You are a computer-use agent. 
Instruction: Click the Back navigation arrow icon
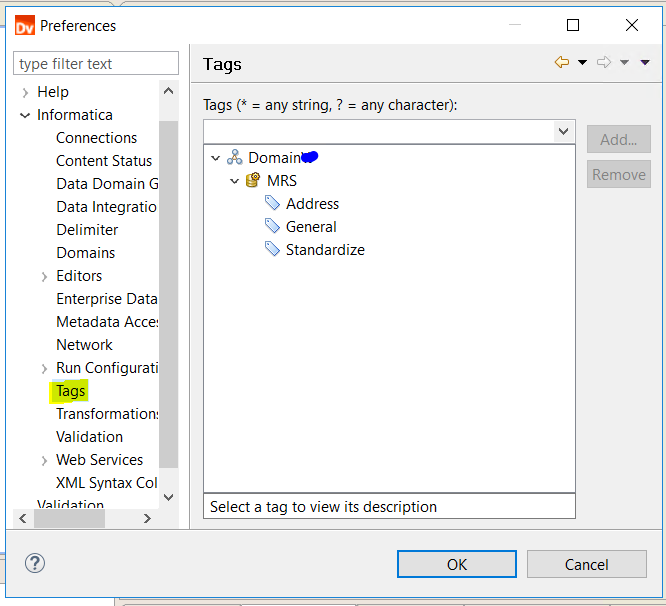pyautogui.click(x=562, y=62)
